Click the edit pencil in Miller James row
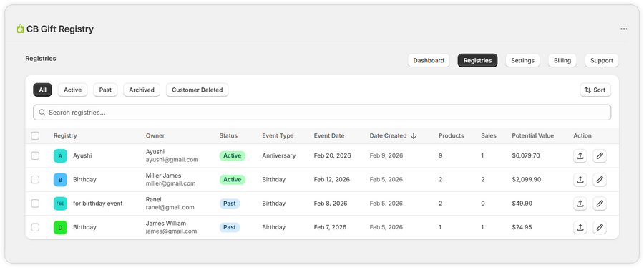 click(x=600, y=180)
